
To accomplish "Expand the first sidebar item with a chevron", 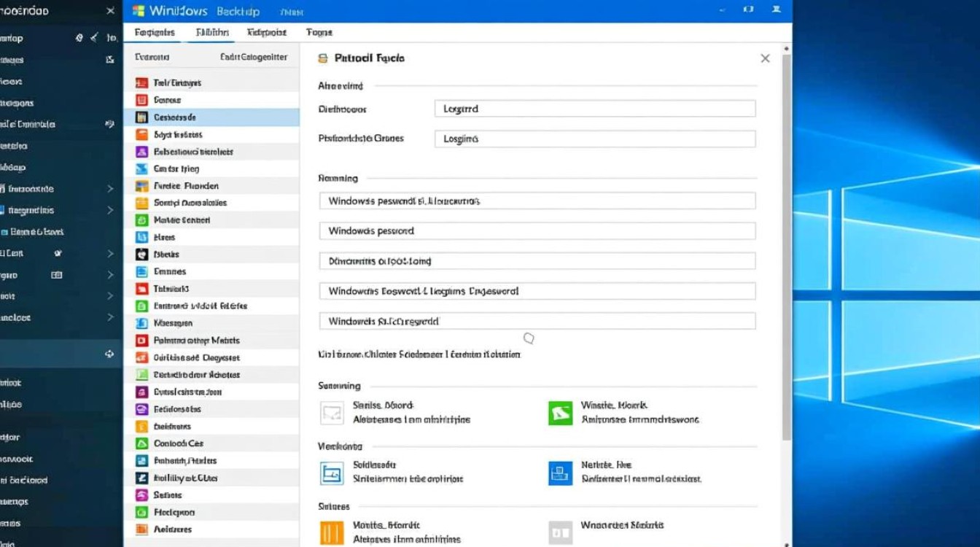I will point(110,189).
